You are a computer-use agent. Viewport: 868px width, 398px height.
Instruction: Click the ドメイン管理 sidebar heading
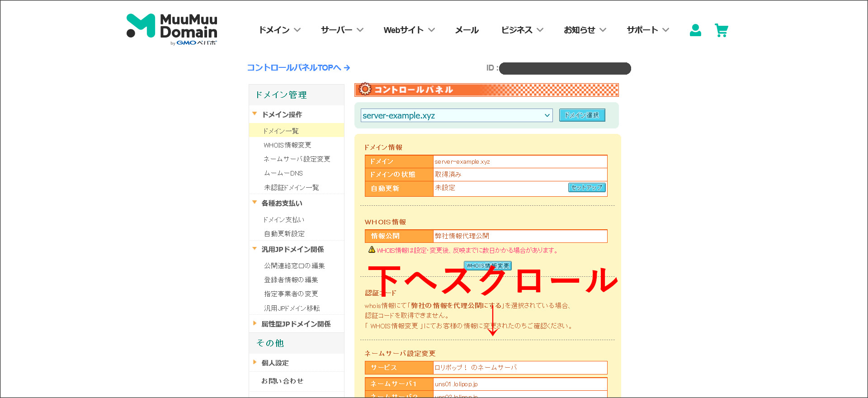[281, 95]
